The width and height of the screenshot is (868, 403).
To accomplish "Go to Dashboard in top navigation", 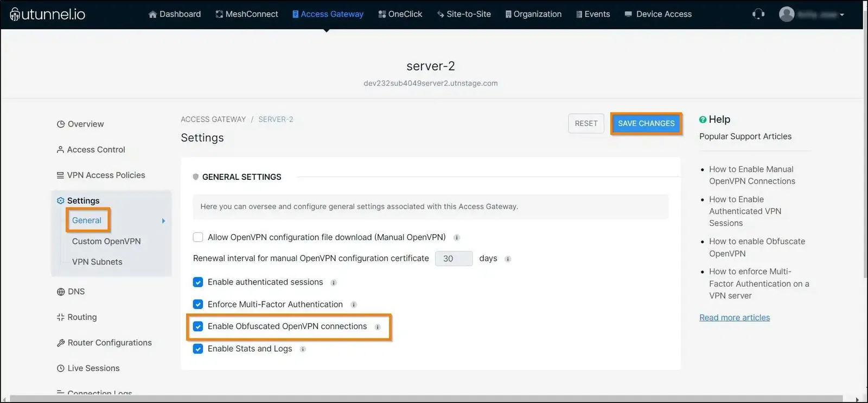I will 175,14.
